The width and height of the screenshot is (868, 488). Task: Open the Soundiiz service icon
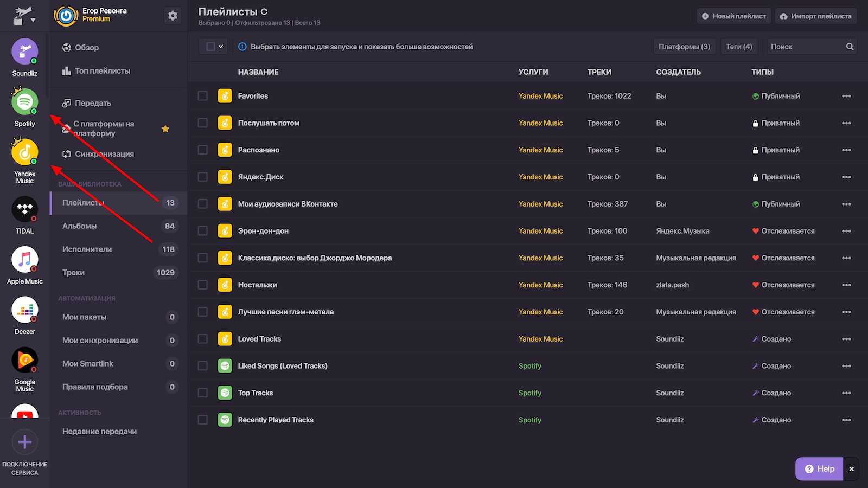click(25, 52)
